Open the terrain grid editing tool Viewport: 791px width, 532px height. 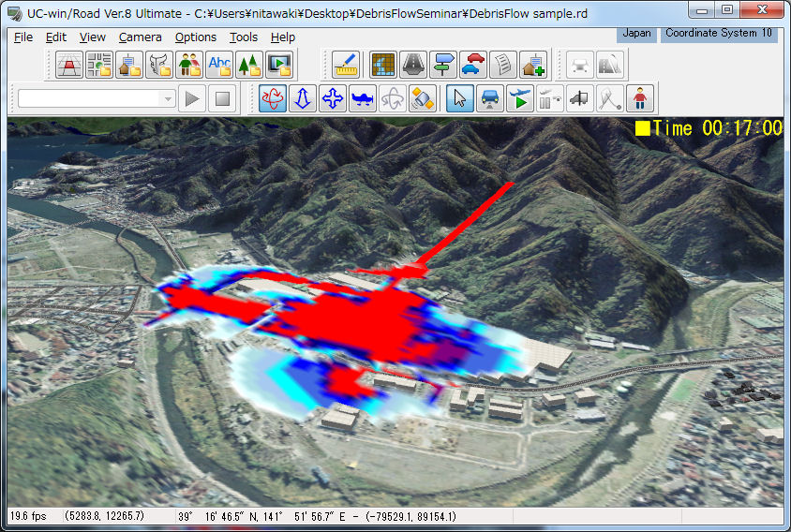click(383, 64)
